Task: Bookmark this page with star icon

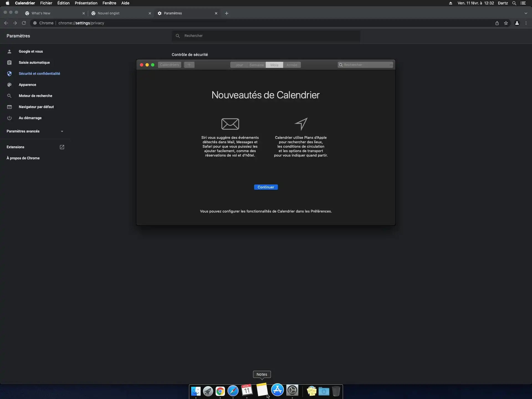Action: click(506, 23)
